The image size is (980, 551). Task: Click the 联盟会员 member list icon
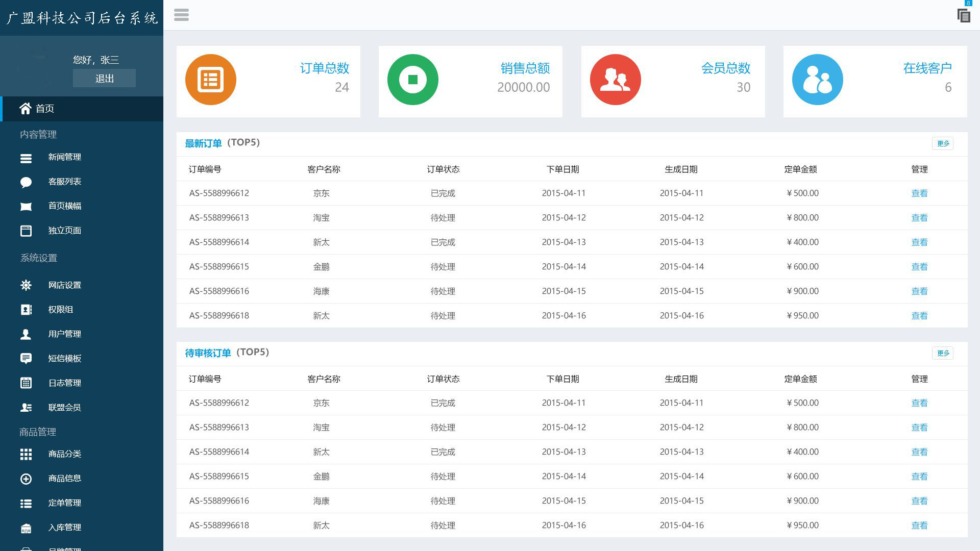[26, 407]
